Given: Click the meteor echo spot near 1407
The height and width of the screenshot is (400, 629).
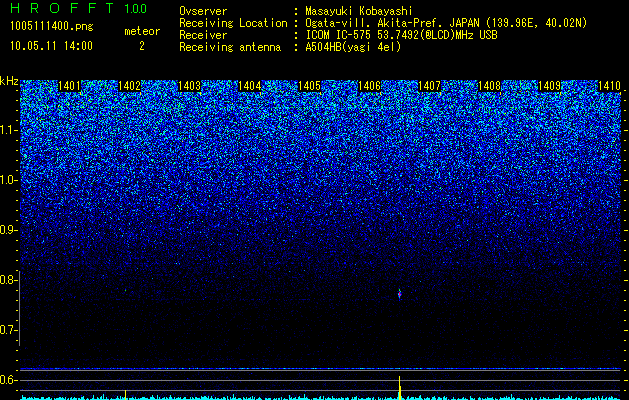Looking at the screenshot, I should pos(400,294).
